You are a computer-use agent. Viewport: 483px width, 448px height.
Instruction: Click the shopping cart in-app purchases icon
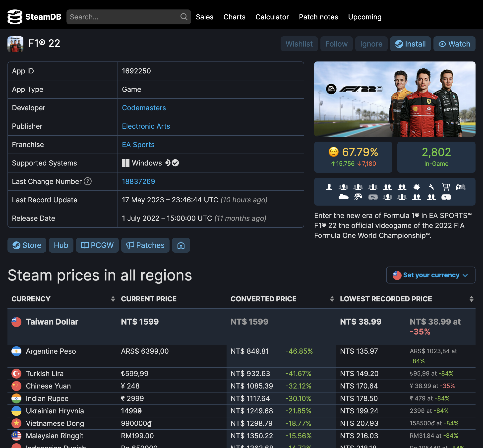coord(446,187)
